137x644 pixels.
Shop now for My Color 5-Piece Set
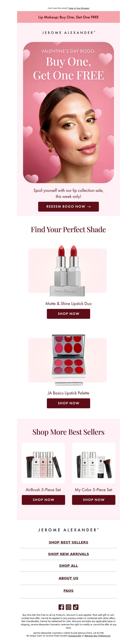94,500
